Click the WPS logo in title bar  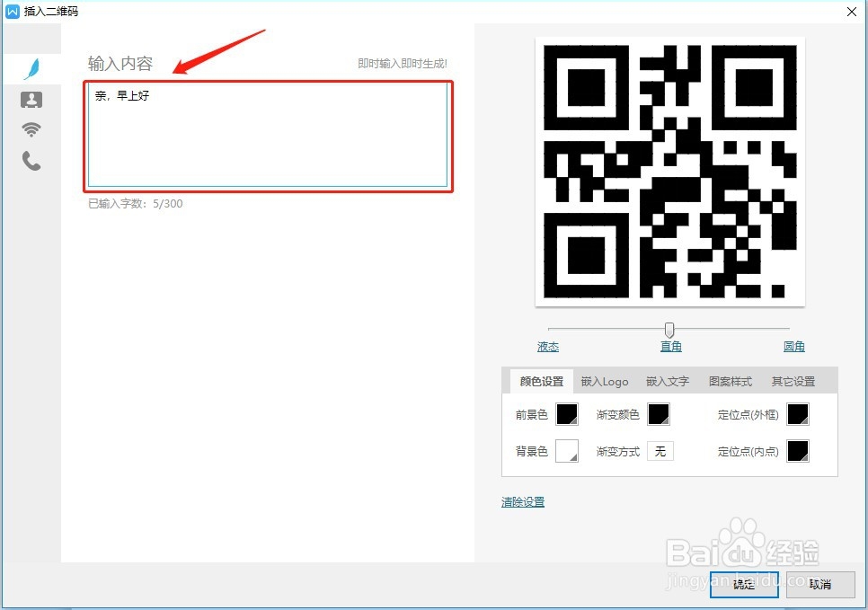tap(13, 11)
